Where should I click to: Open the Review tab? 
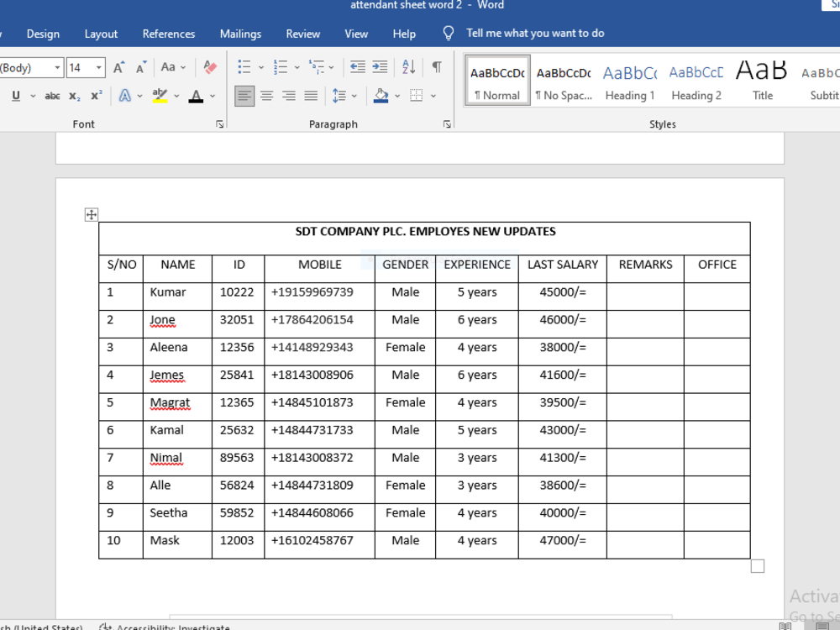(302, 34)
